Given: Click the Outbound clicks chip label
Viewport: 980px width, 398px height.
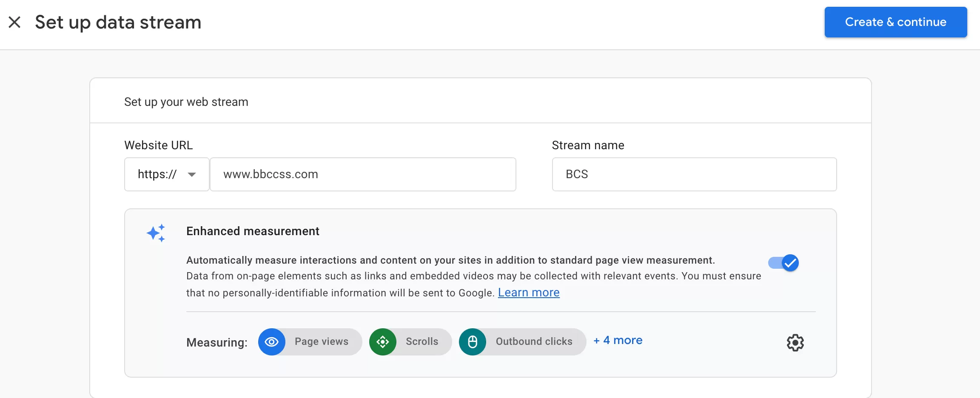Looking at the screenshot, I should click(x=534, y=341).
